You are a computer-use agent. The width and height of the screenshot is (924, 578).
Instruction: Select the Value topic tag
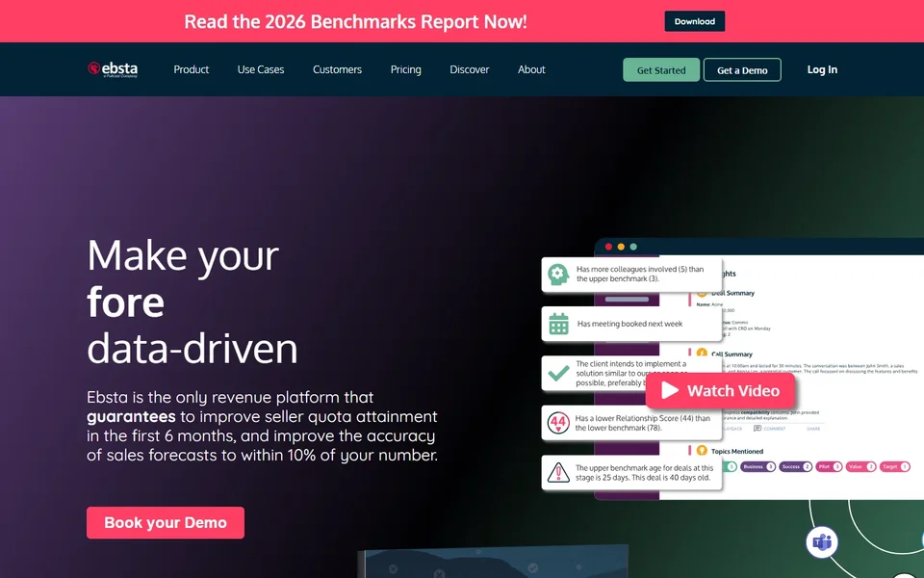[x=860, y=466]
